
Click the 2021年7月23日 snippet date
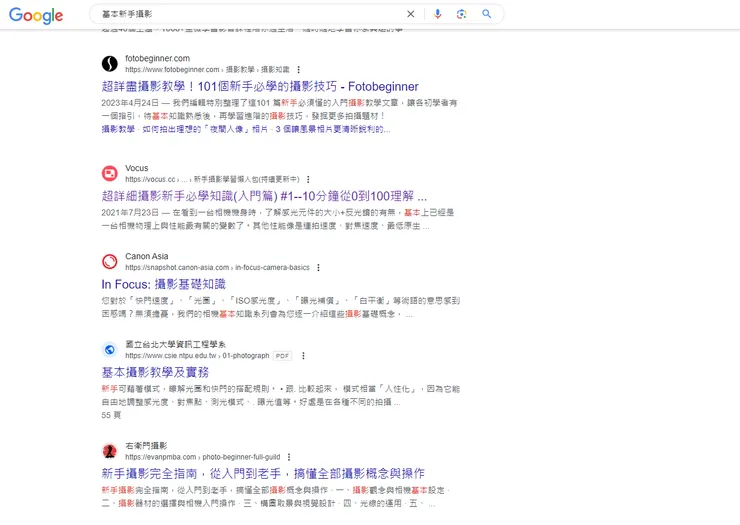[x=130, y=212]
